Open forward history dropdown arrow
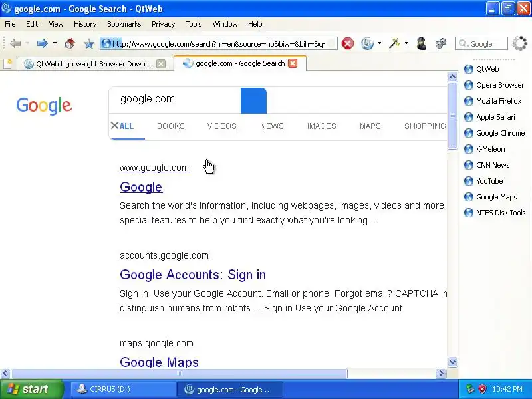Image resolution: width=532 pixels, height=399 pixels. pos(55,43)
